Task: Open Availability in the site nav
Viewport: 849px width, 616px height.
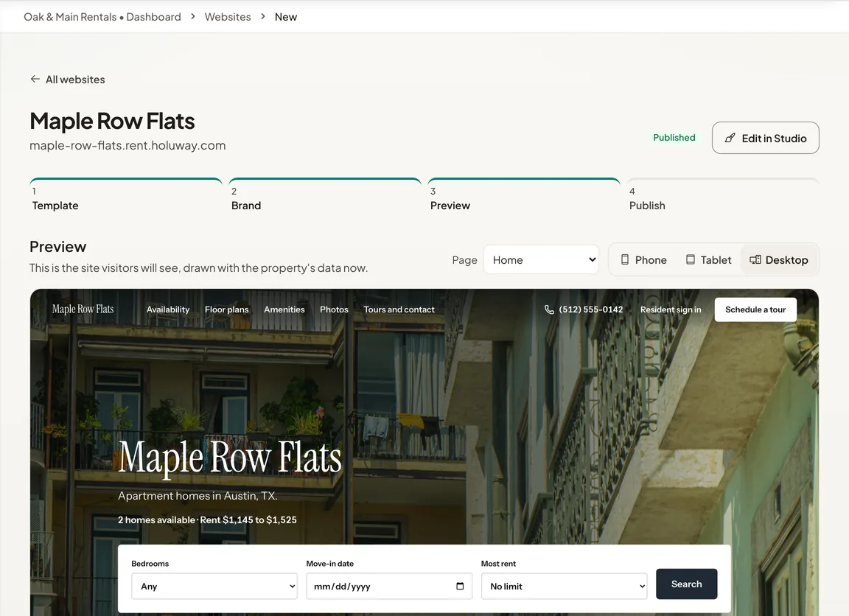Action: pyautogui.click(x=168, y=309)
